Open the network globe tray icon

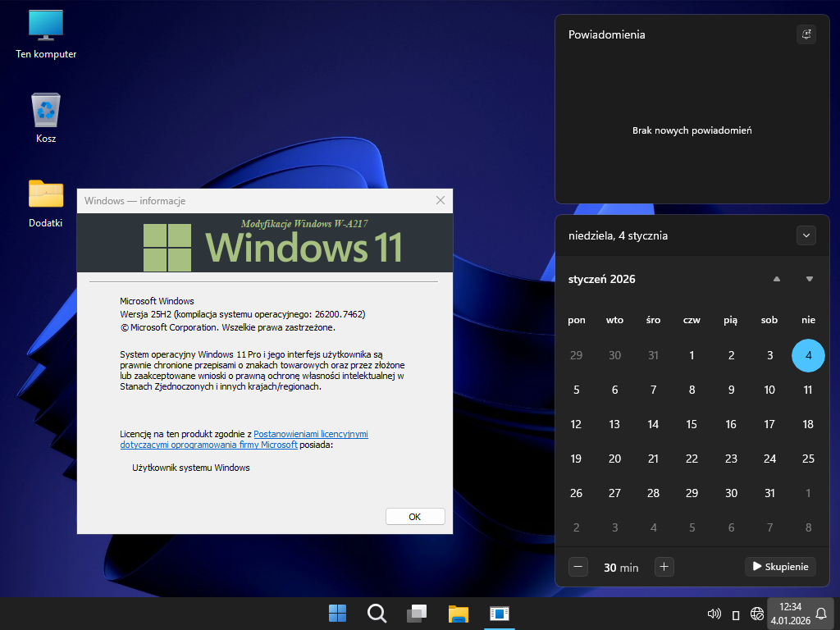click(x=757, y=614)
